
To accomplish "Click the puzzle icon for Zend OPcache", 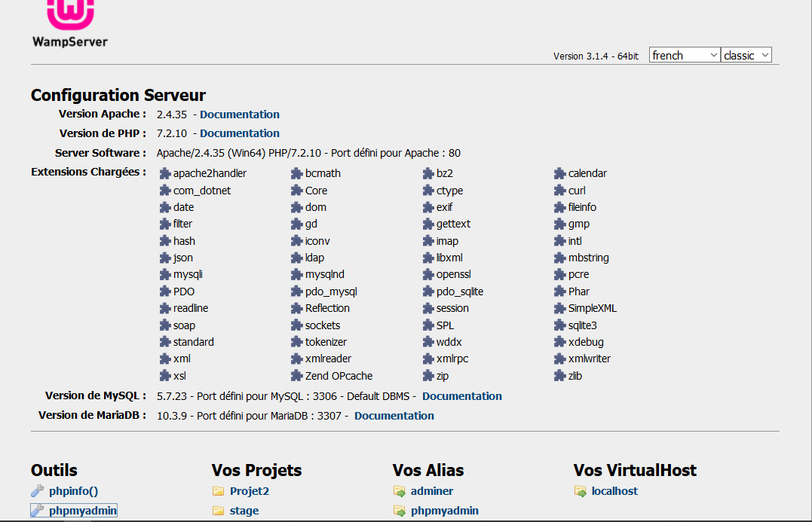I will click(x=297, y=376).
